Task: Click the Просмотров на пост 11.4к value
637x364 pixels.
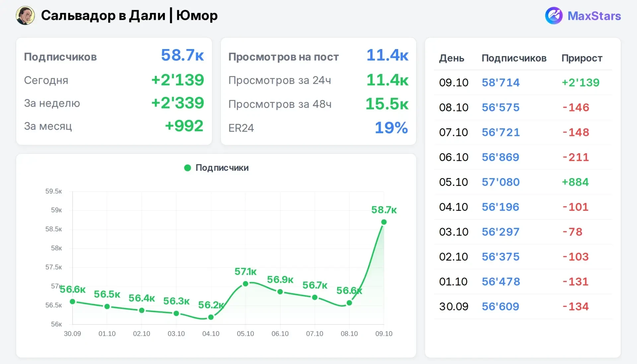Action: (x=387, y=55)
